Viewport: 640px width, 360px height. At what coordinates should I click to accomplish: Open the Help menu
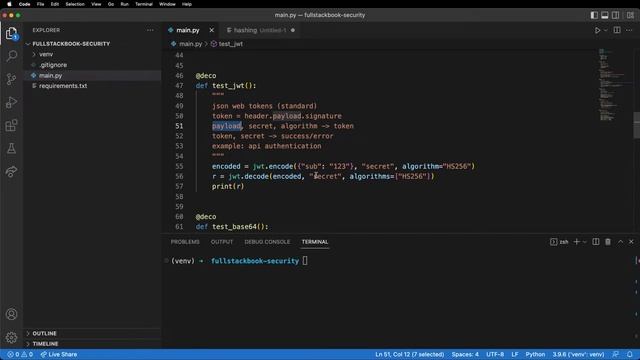click(187, 4)
